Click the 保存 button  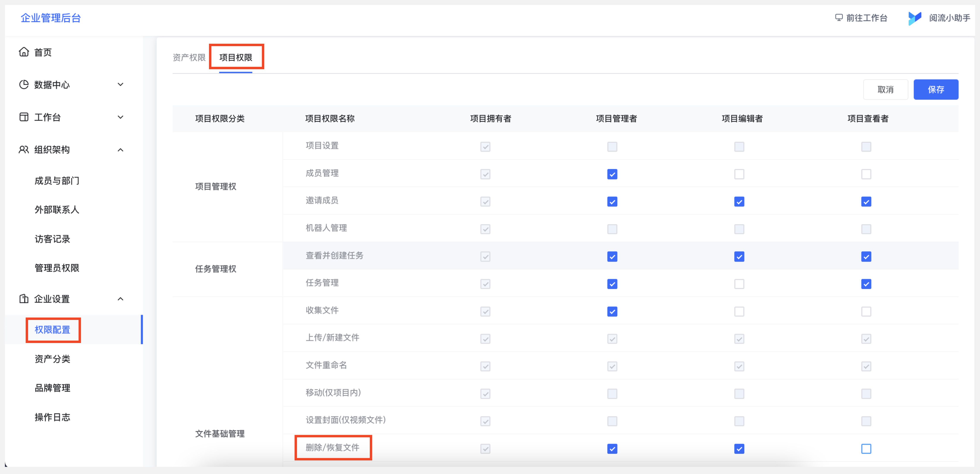pos(936,89)
